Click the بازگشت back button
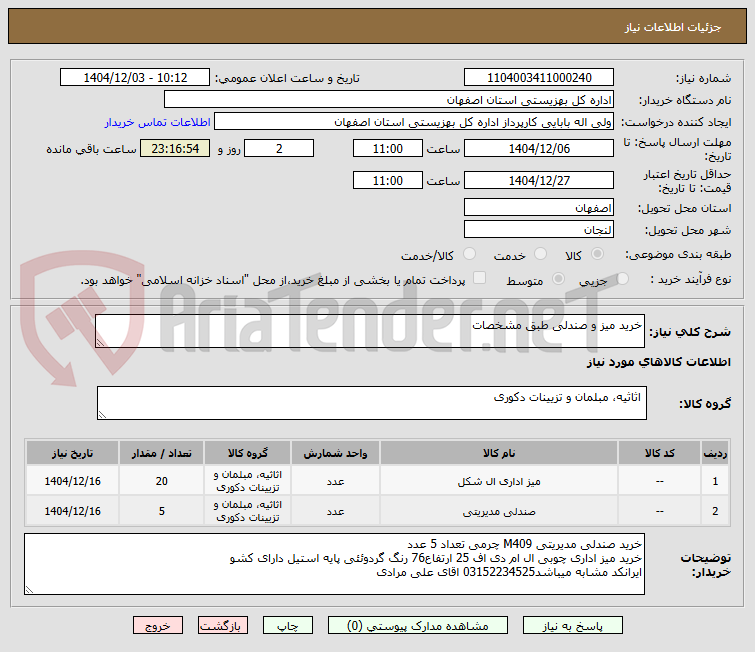Viewport: 755px width, 652px height. pyautogui.click(x=222, y=626)
